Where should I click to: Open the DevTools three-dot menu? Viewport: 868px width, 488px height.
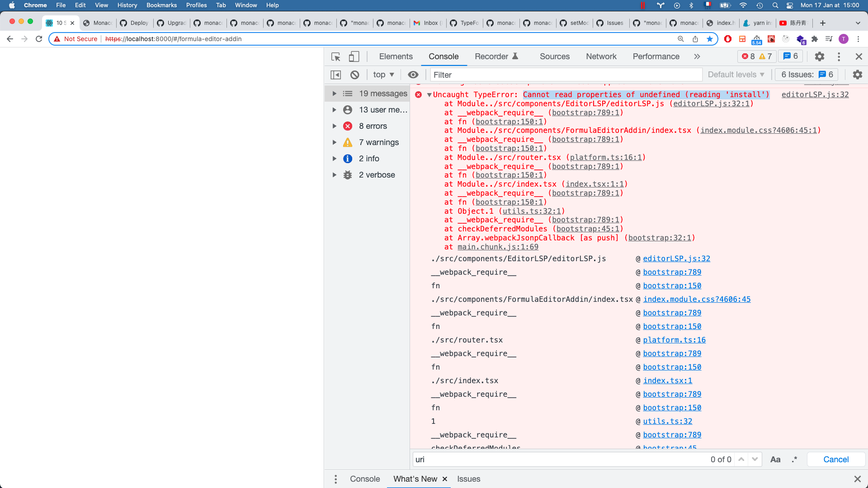839,56
